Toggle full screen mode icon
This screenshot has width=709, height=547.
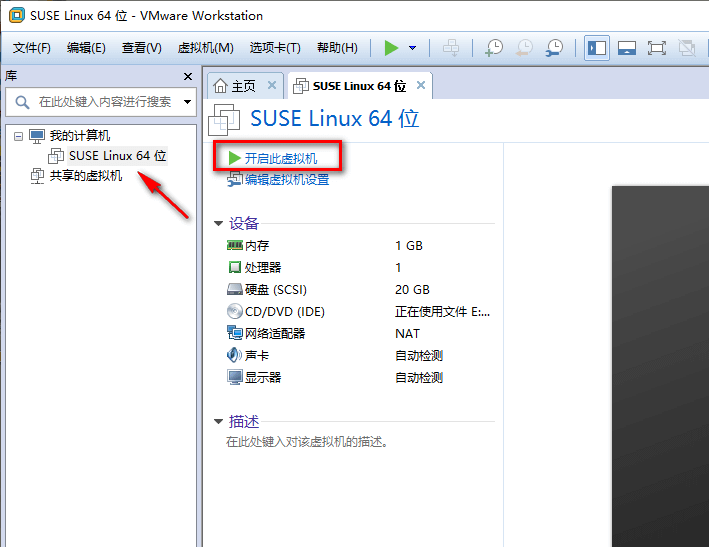pos(657,47)
